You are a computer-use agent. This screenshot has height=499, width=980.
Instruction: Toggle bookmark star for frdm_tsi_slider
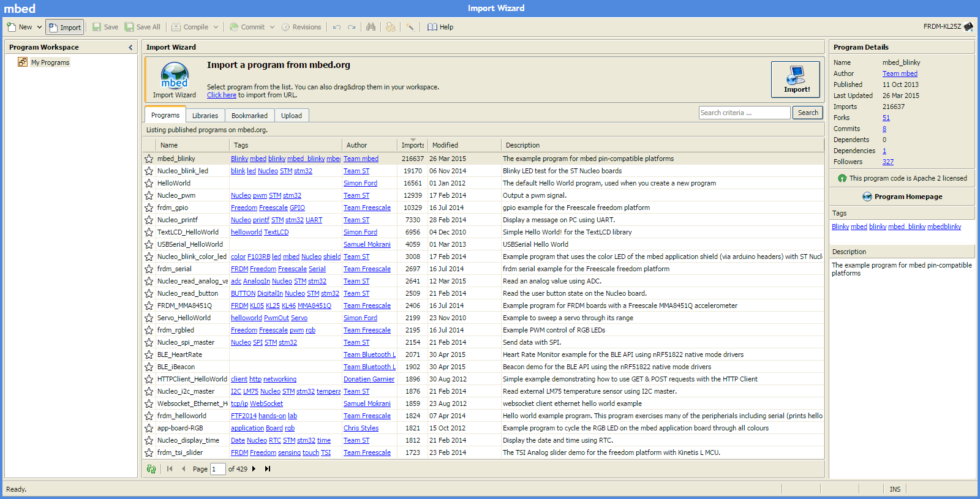click(x=149, y=452)
